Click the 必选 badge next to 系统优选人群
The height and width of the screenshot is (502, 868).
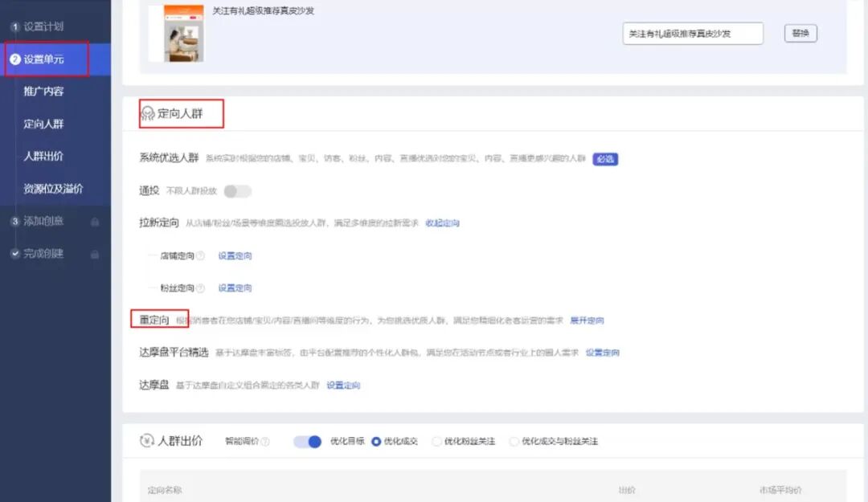(604, 159)
